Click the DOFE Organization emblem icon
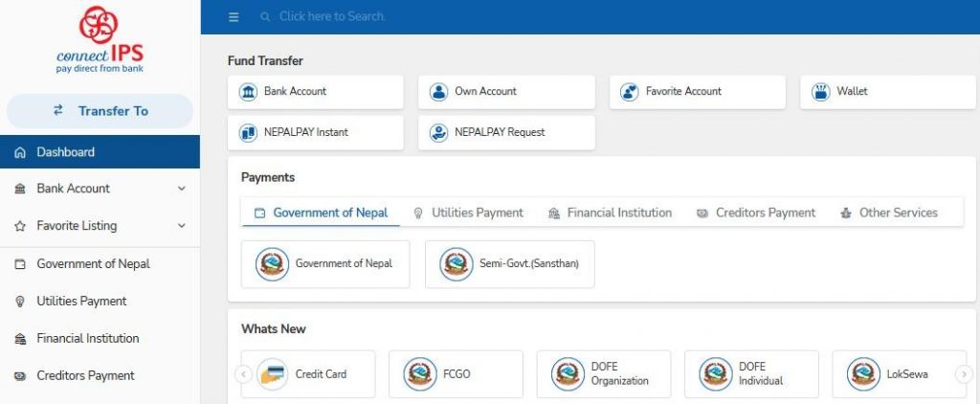The width and height of the screenshot is (980, 404). 568,374
